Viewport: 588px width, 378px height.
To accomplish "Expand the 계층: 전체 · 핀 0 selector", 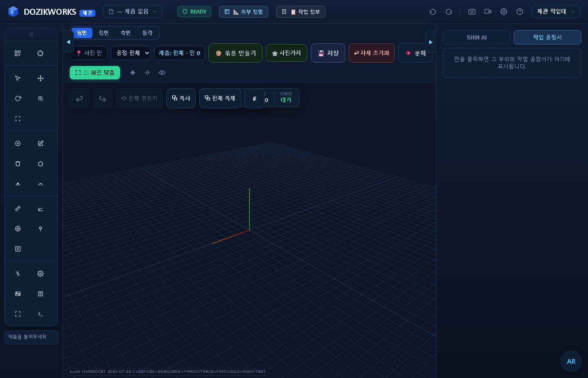I will [x=179, y=53].
